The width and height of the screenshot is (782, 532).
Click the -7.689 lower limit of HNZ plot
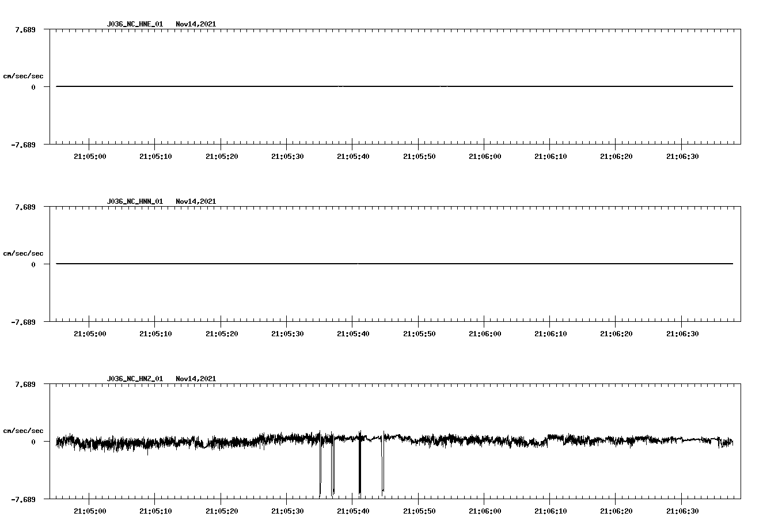pos(23,499)
